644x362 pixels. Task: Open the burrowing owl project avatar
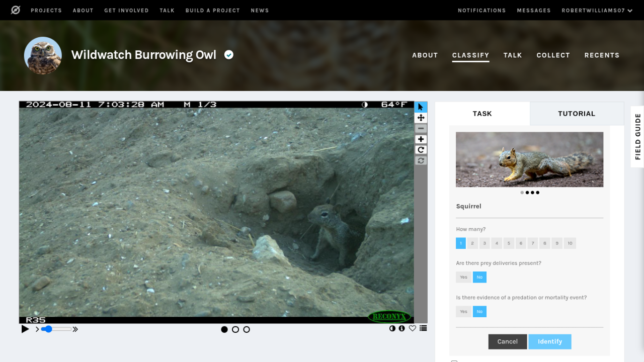43,55
